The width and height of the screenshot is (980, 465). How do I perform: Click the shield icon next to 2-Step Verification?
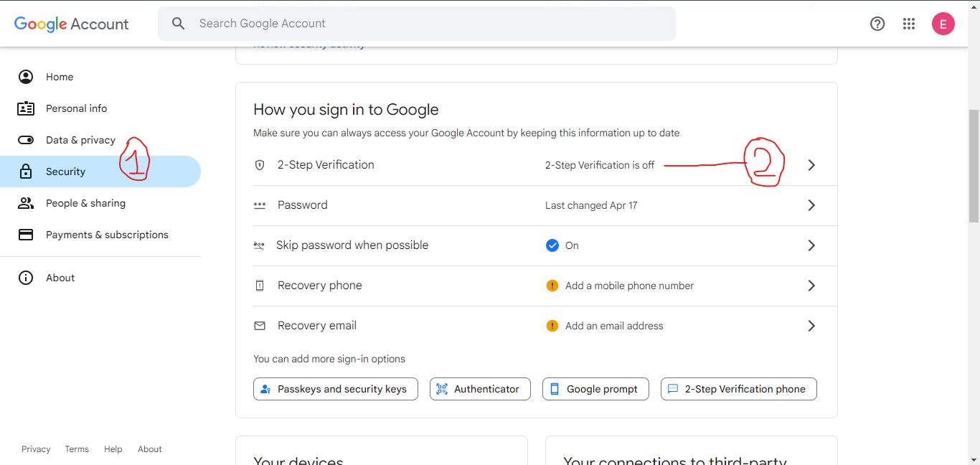[259, 164]
